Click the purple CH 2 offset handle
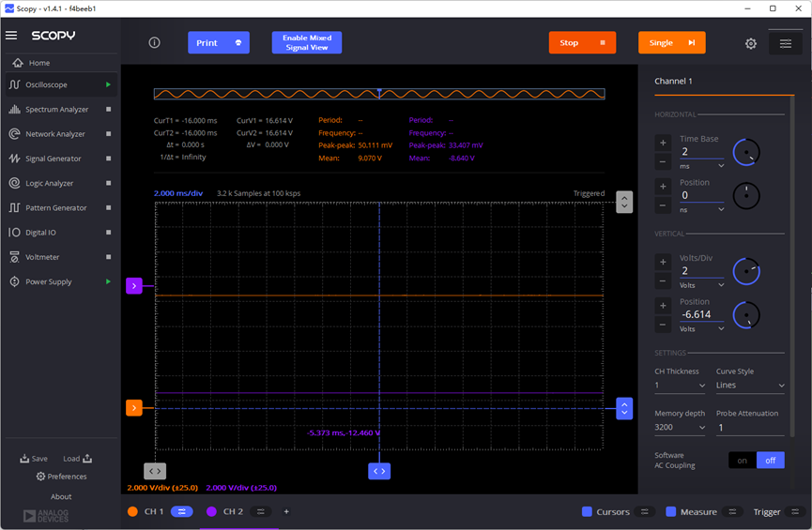Viewport: 812px width, 530px height. click(x=134, y=286)
